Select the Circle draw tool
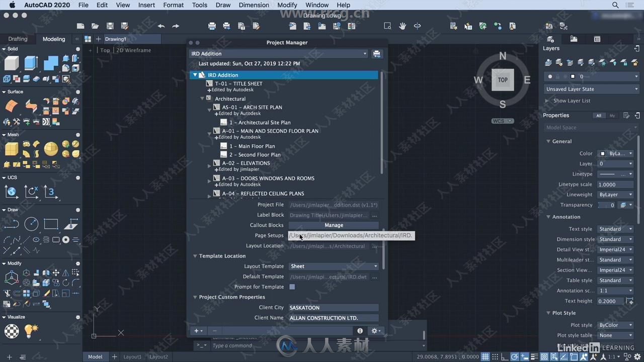The width and height of the screenshot is (644, 362). click(x=31, y=224)
